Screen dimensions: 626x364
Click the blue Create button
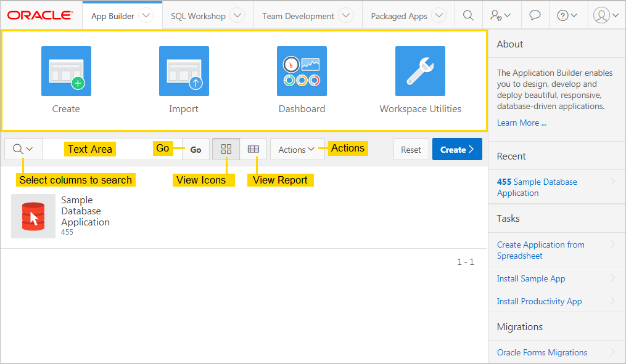click(x=456, y=148)
